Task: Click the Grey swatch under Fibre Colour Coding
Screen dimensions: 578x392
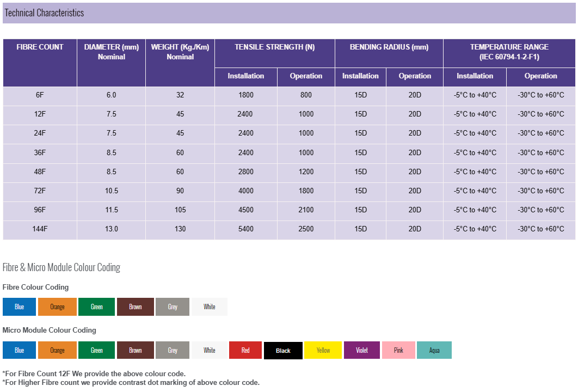Action: point(173,307)
